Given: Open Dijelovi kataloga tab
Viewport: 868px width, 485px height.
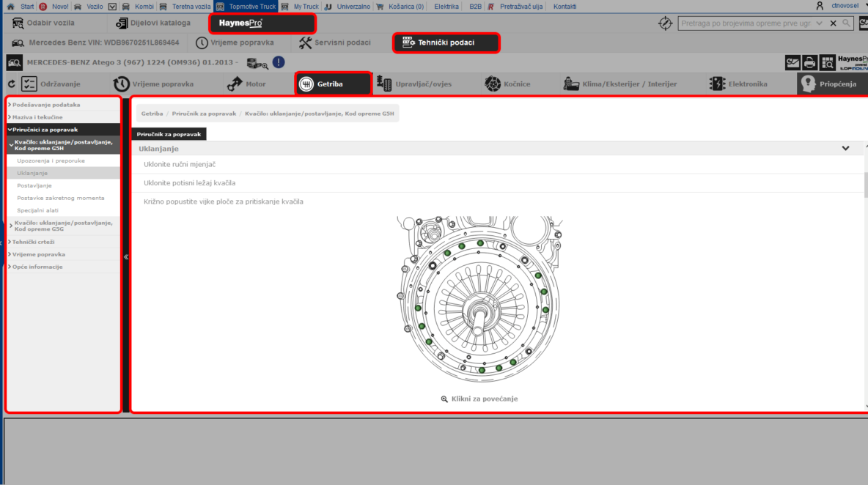Looking at the screenshot, I should pos(152,23).
